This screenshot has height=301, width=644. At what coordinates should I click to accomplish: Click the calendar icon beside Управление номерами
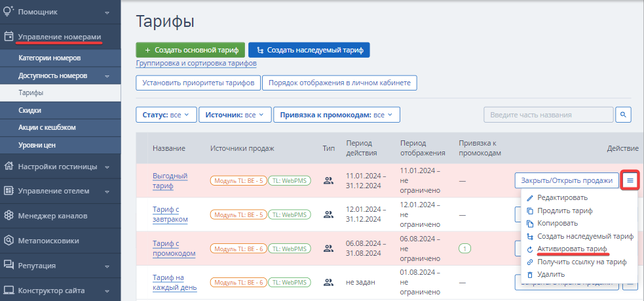click(x=9, y=37)
